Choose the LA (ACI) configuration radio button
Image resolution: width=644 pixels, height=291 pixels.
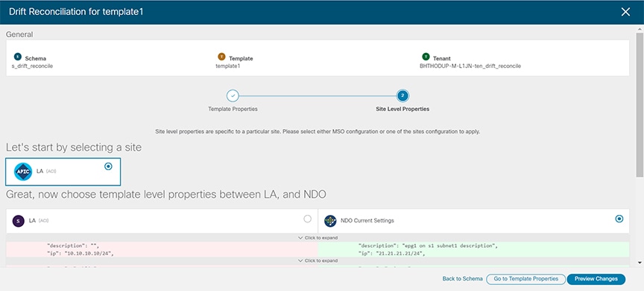[307, 219]
